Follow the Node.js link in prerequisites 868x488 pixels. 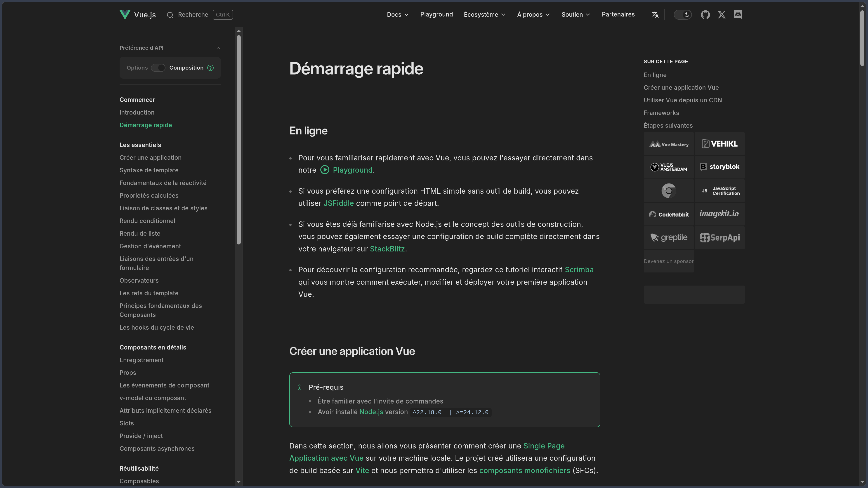(x=371, y=412)
